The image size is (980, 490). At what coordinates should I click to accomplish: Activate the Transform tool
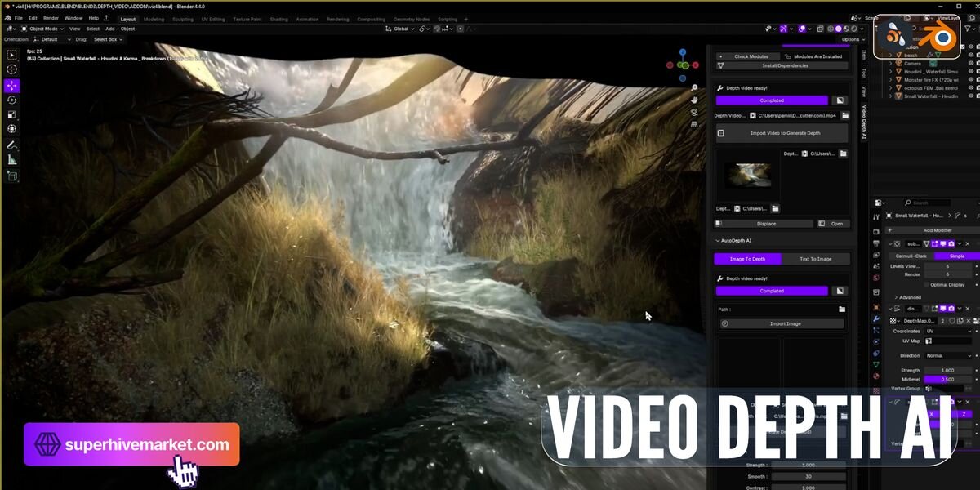(12, 129)
